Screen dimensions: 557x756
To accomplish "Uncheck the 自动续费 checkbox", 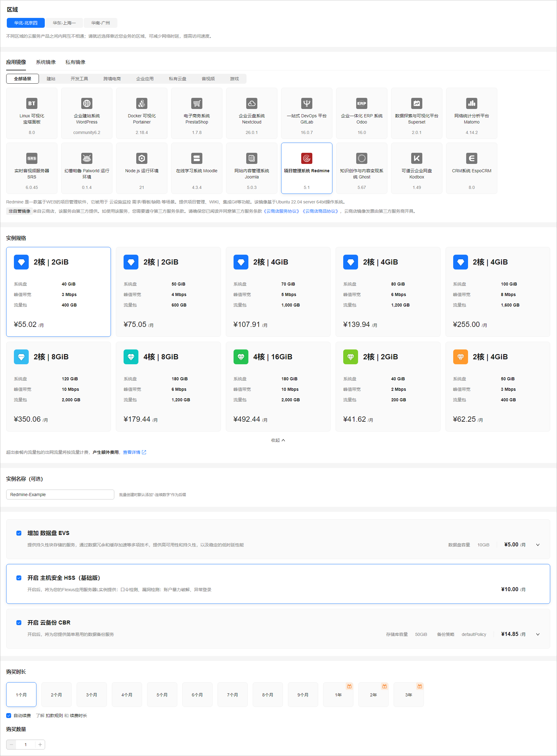I will click(x=9, y=716).
